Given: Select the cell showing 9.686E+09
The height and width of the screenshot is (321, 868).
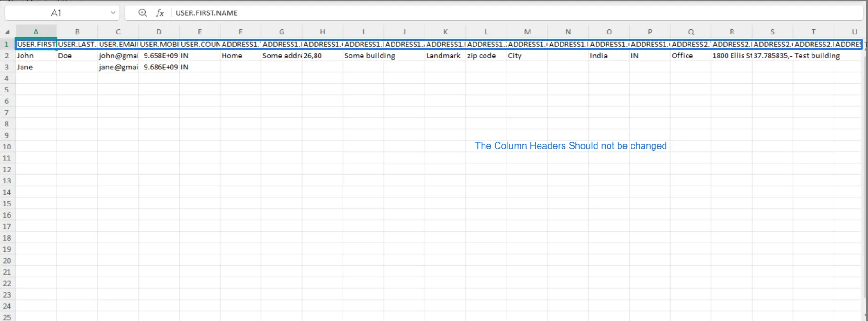Looking at the screenshot, I should tap(159, 67).
